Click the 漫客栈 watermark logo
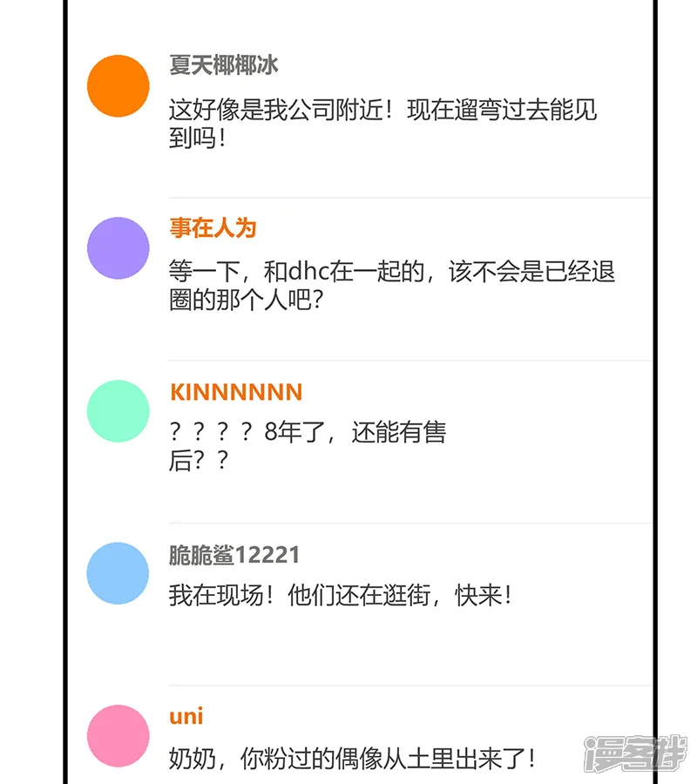 pyautogui.click(x=634, y=752)
